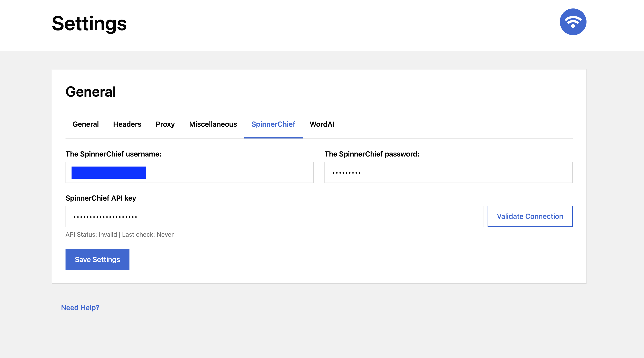This screenshot has height=358, width=644.
Task: Click the active SpinnerChief tab
Action: pyautogui.click(x=273, y=124)
